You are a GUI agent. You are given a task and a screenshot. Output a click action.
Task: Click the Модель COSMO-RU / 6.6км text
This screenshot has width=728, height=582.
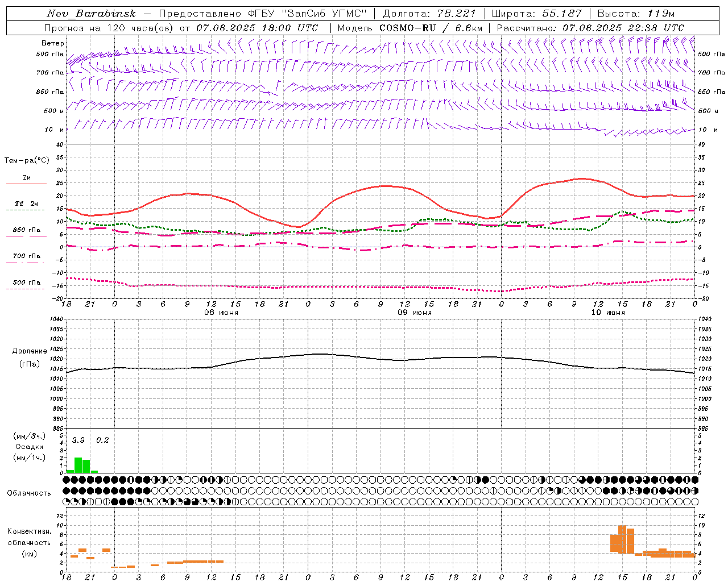point(409,28)
